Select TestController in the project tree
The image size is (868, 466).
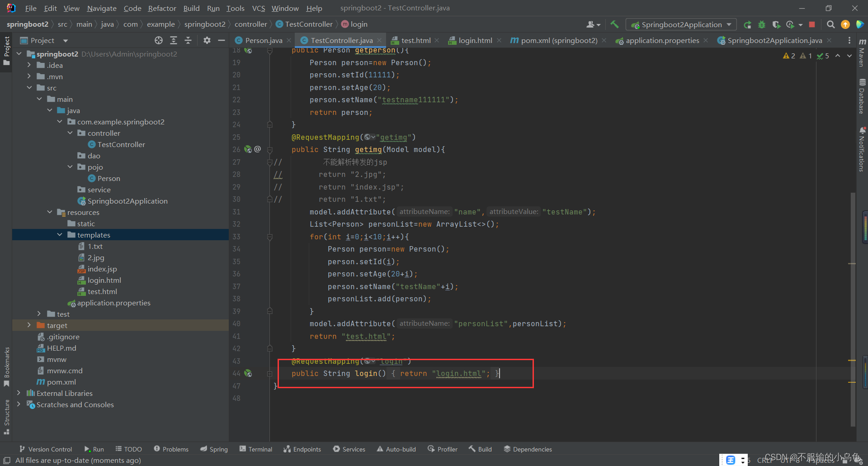(117, 144)
